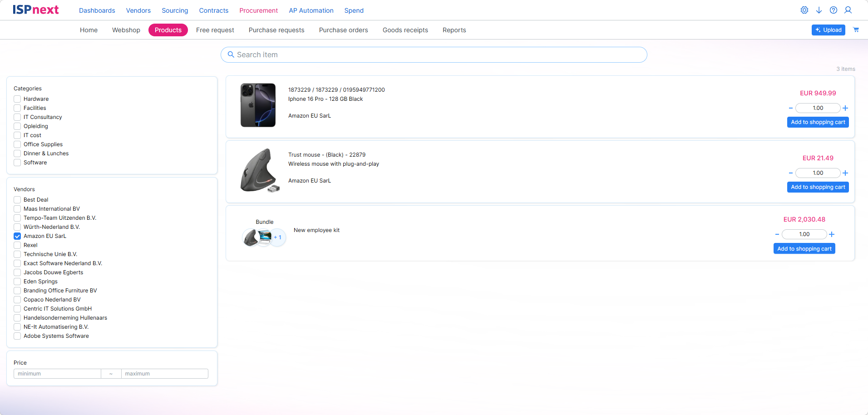Open the Vendors menu
This screenshot has height=415, width=868.
[138, 10]
